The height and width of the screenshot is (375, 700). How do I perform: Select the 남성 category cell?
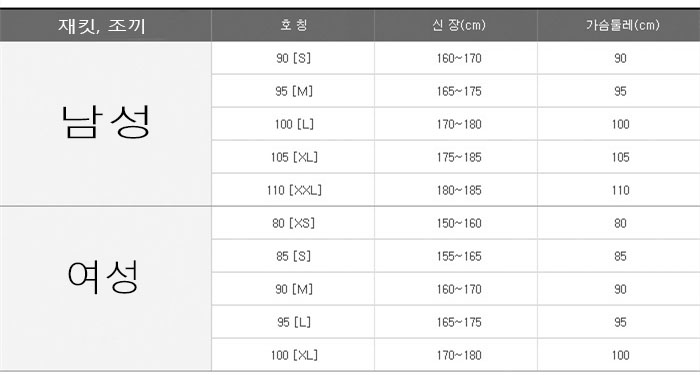coord(105,124)
